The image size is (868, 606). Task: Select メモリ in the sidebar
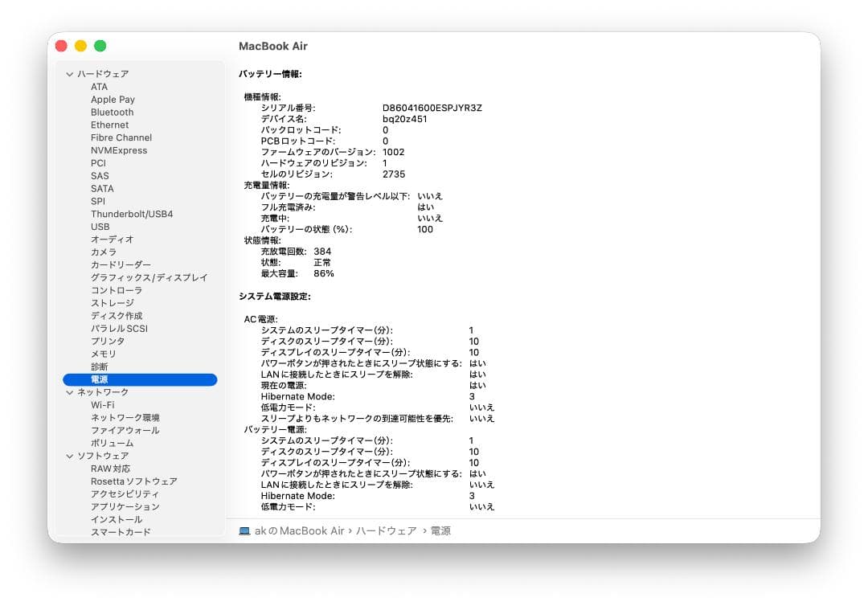[104, 354]
